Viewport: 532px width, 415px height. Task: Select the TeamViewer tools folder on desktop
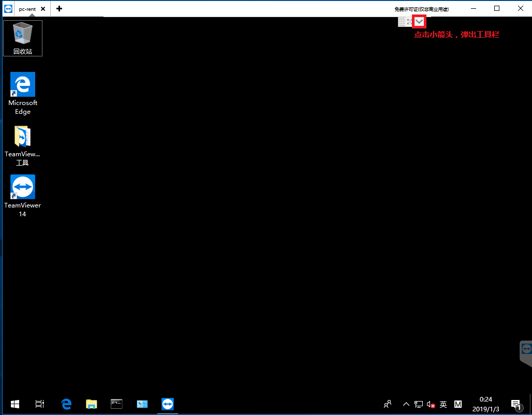click(22, 146)
